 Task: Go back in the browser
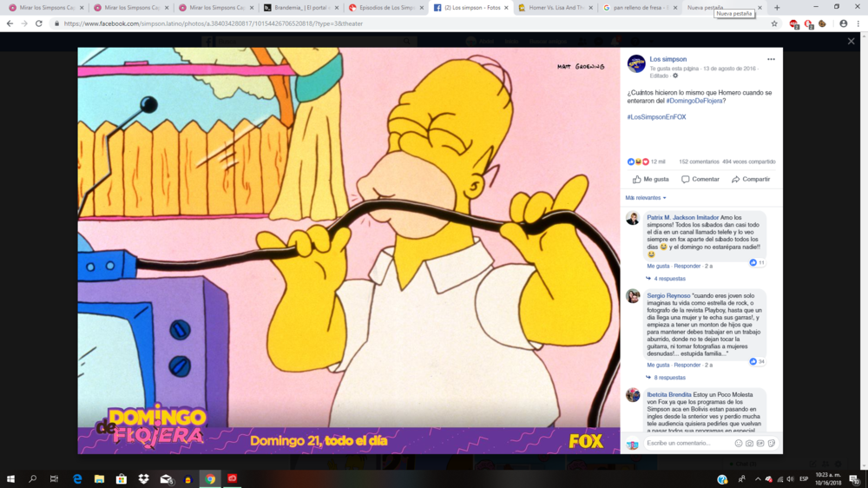pyautogui.click(x=10, y=23)
